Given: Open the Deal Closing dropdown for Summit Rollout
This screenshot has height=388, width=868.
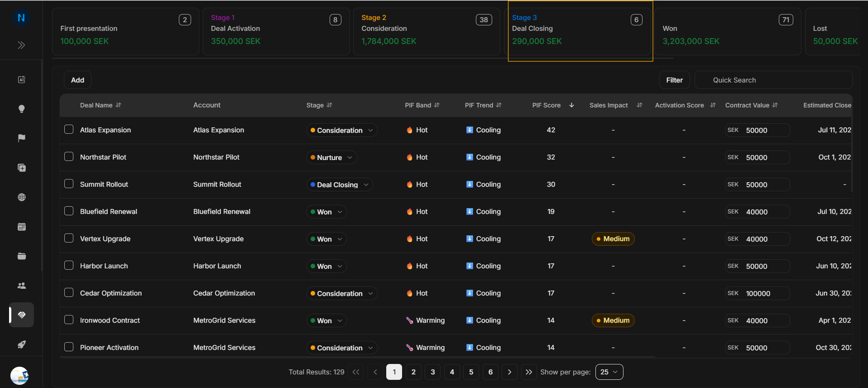Looking at the screenshot, I should [340, 184].
